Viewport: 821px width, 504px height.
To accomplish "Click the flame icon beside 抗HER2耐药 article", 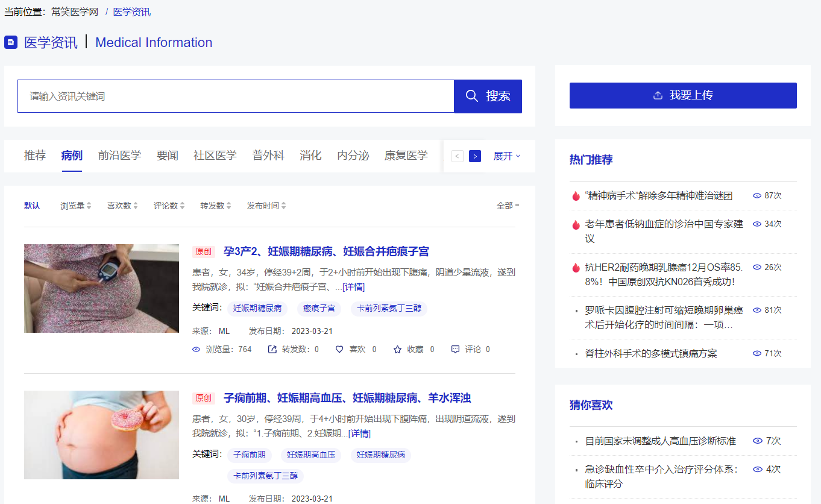I will (x=576, y=267).
